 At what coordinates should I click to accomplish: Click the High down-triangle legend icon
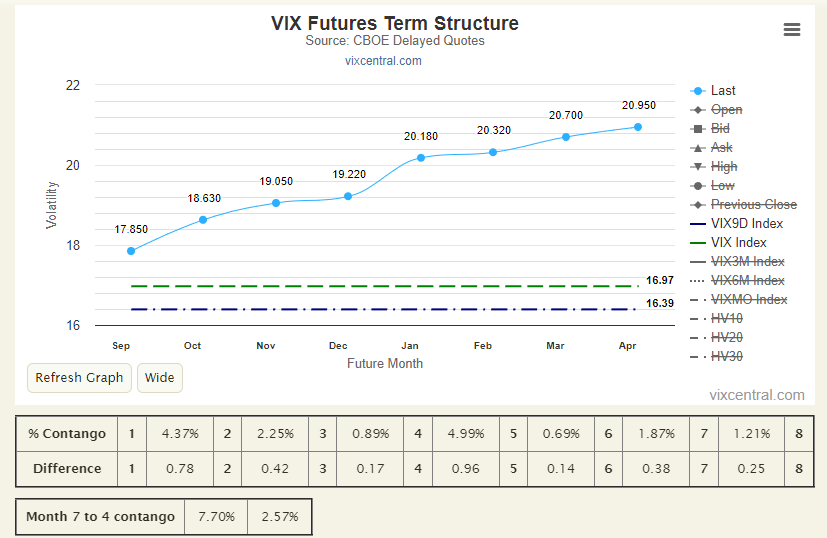[698, 167]
